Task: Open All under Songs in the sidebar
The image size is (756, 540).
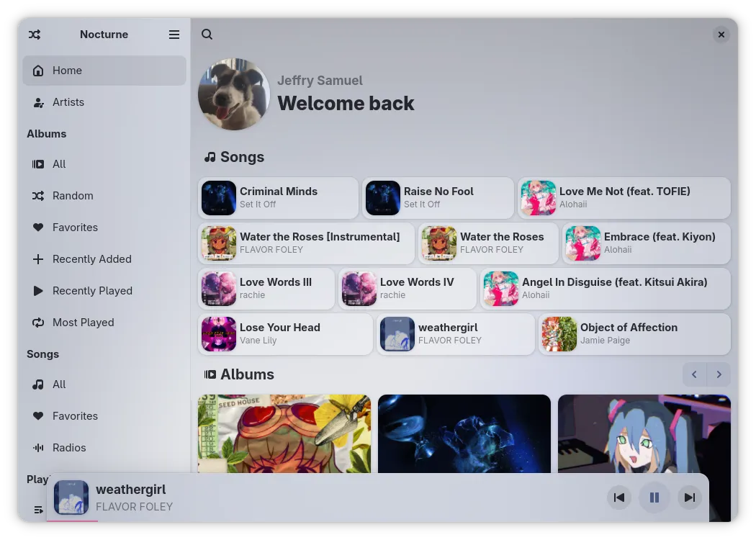Action: pyautogui.click(x=104, y=384)
